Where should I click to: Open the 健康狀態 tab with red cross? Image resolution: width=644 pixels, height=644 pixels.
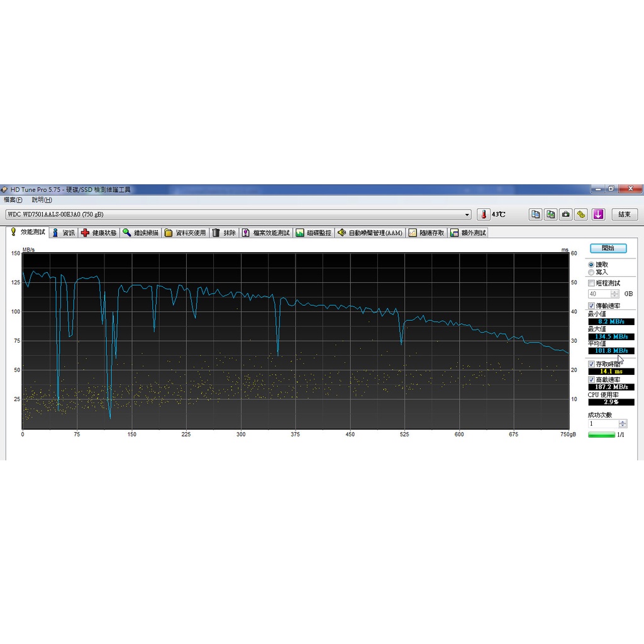99,233
